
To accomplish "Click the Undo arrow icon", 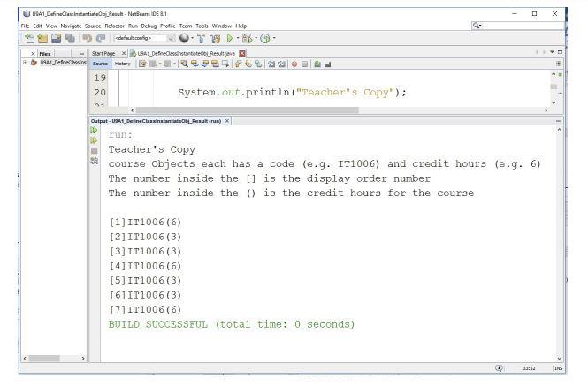I will 87,38.
